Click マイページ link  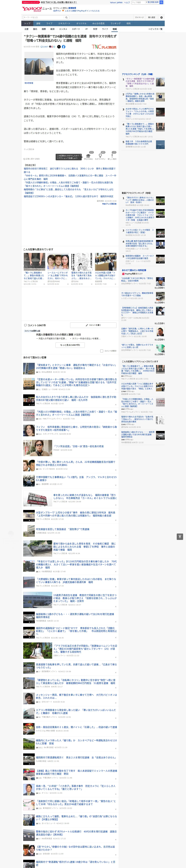click(139, 17)
